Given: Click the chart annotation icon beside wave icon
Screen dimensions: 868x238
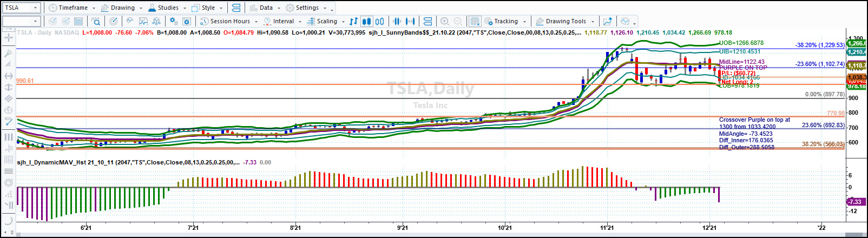Looking at the screenshot, I should [x=143, y=21].
